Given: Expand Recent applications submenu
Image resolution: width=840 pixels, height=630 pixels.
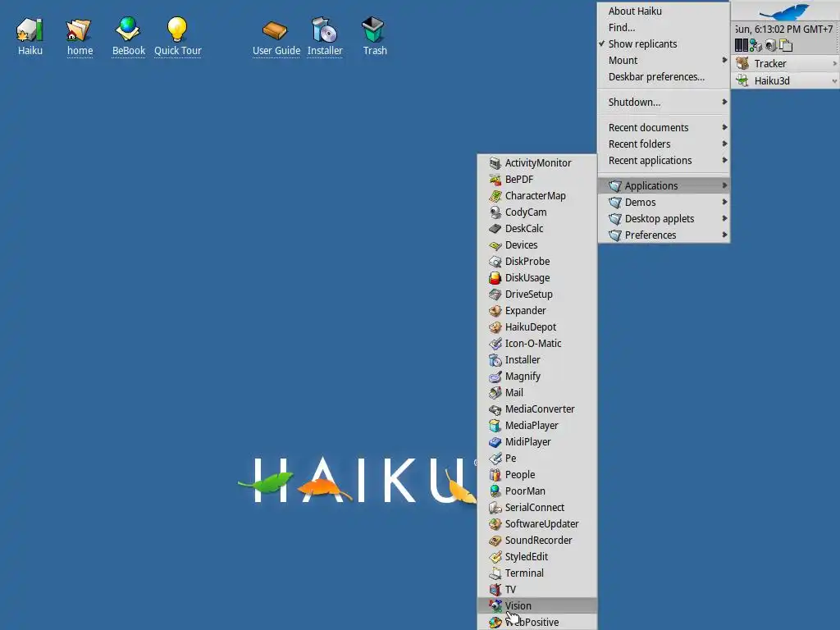Looking at the screenshot, I should point(664,161).
